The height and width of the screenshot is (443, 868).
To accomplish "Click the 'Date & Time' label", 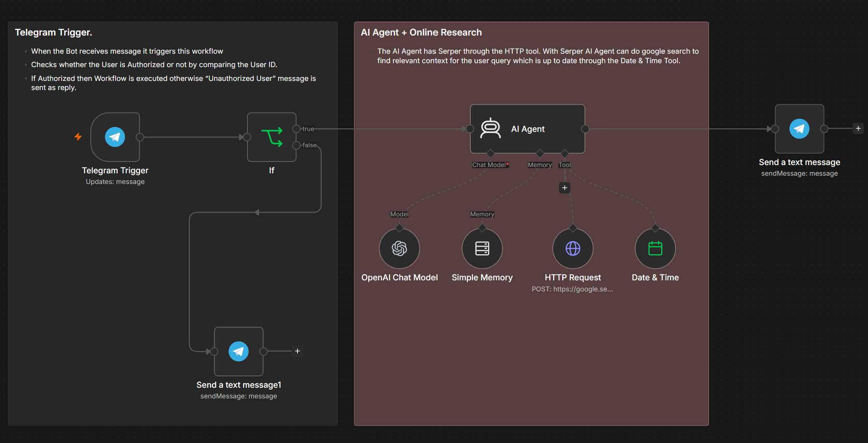I will click(x=655, y=278).
